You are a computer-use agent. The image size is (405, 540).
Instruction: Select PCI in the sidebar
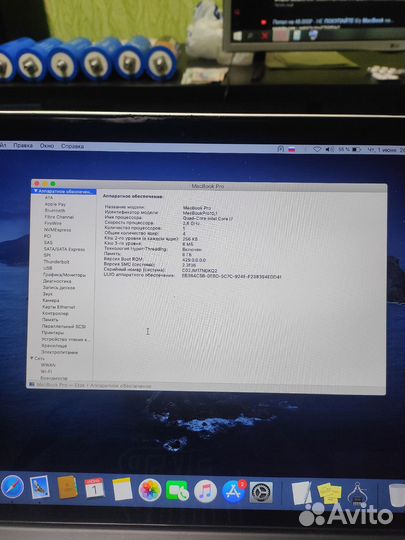coord(47,236)
